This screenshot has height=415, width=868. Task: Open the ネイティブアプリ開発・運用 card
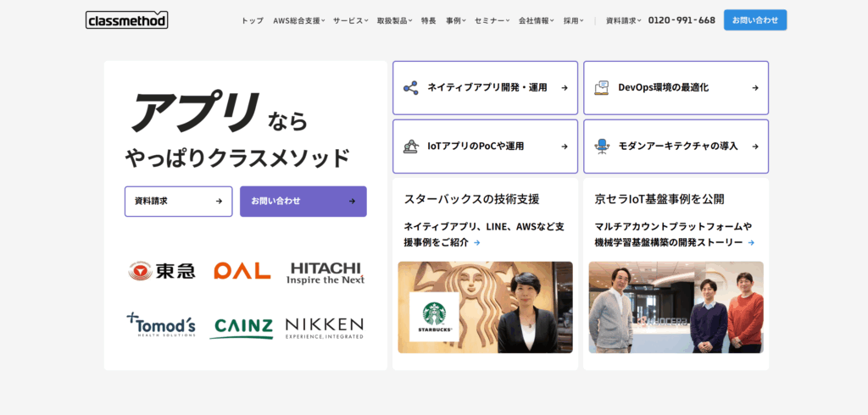[485, 88]
